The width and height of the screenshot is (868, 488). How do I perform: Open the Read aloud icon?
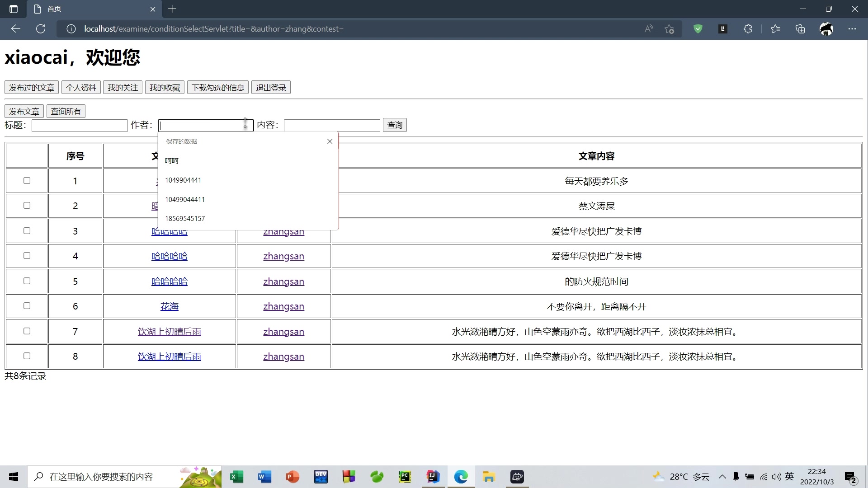(x=649, y=29)
